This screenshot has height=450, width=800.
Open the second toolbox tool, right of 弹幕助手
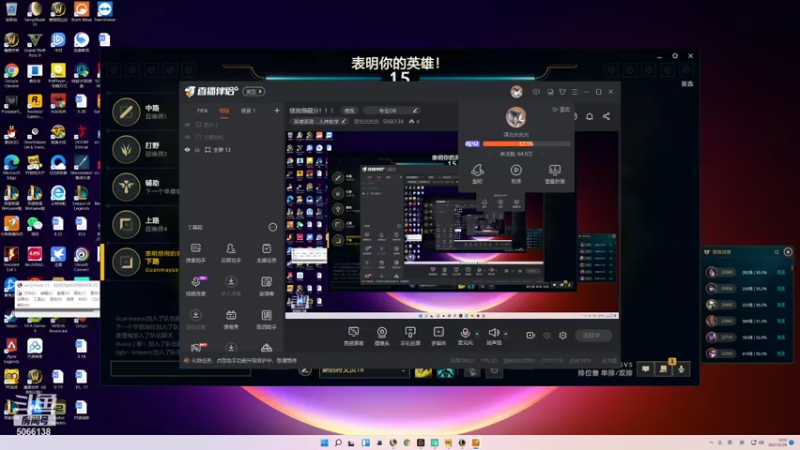(231, 253)
